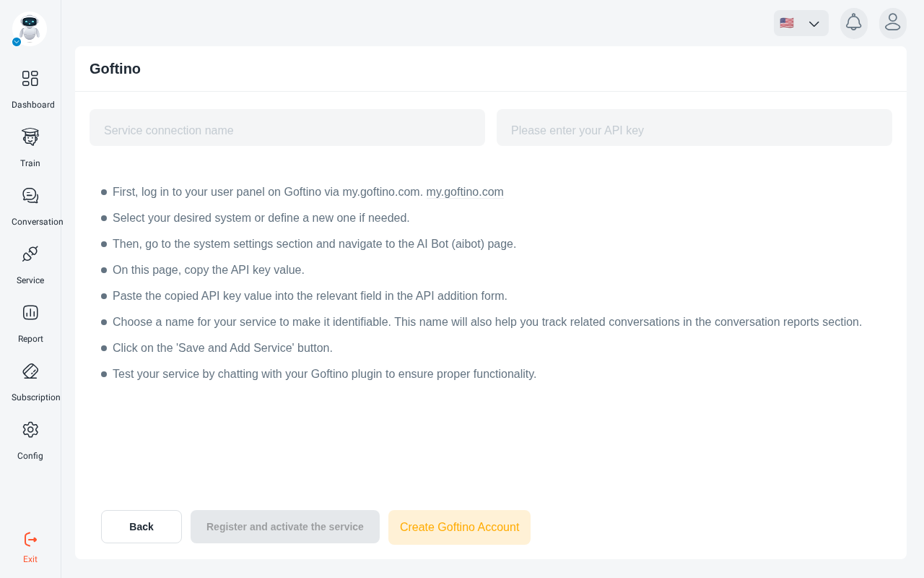Click the Exit logout icon
Image resolution: width=924 pixels, height=578 pixels.
(x=30, y=539)
